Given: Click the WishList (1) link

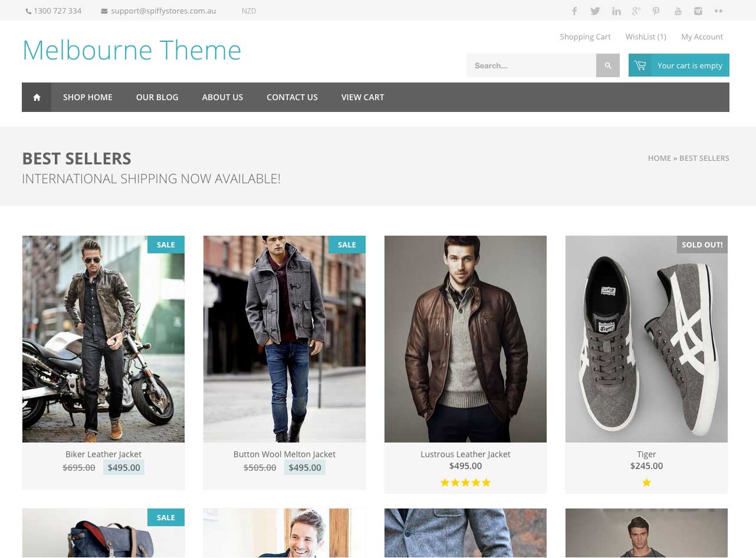Looking at the screenshot, I should pos(646,37).
